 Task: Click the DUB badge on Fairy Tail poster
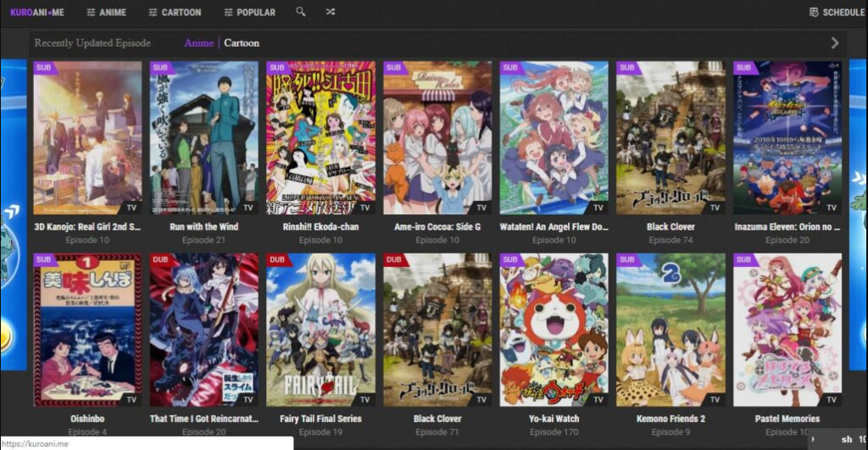[x=277, y=259]
